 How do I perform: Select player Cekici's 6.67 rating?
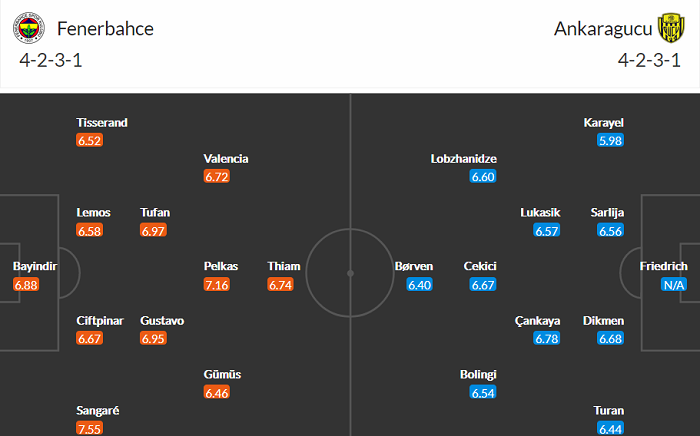tap(482, 285)
